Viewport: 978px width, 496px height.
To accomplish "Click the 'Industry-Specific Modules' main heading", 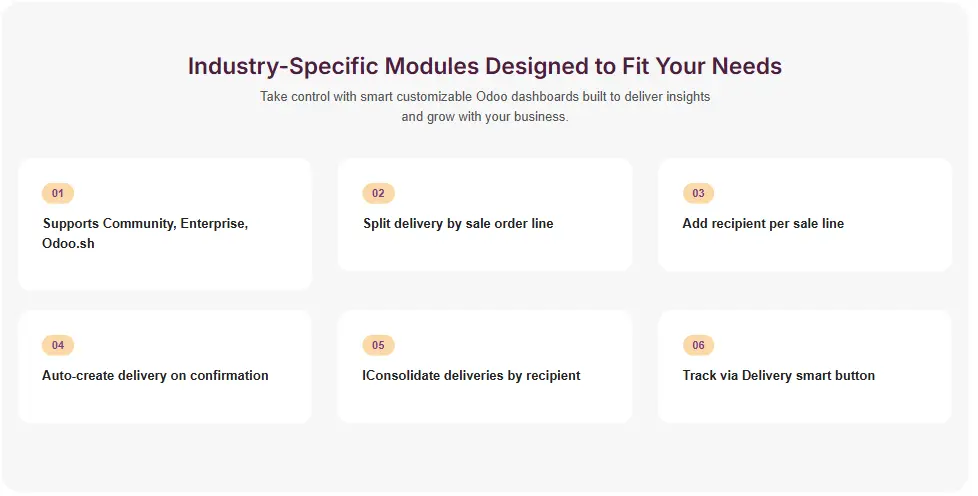I will (485, 66).
